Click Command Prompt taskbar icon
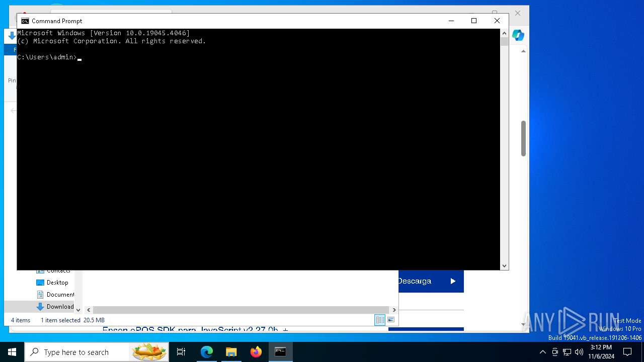The height and width of the screenshot is (362, 644). tap(280, 352)
